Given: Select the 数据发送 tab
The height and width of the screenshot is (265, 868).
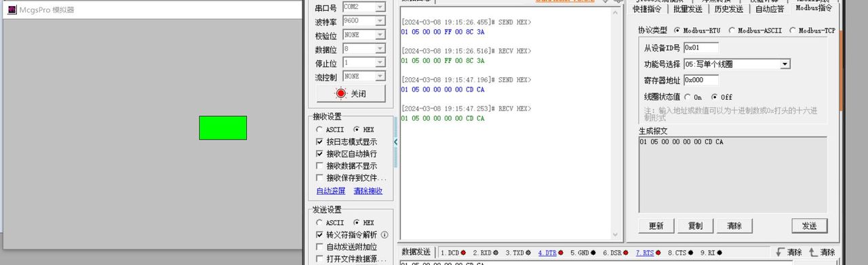Looking at the screenshot, I should coord(416,252).
